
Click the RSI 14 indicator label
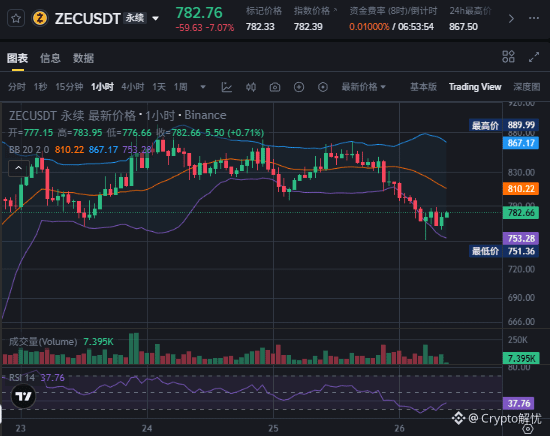click(x=22, y=377)
